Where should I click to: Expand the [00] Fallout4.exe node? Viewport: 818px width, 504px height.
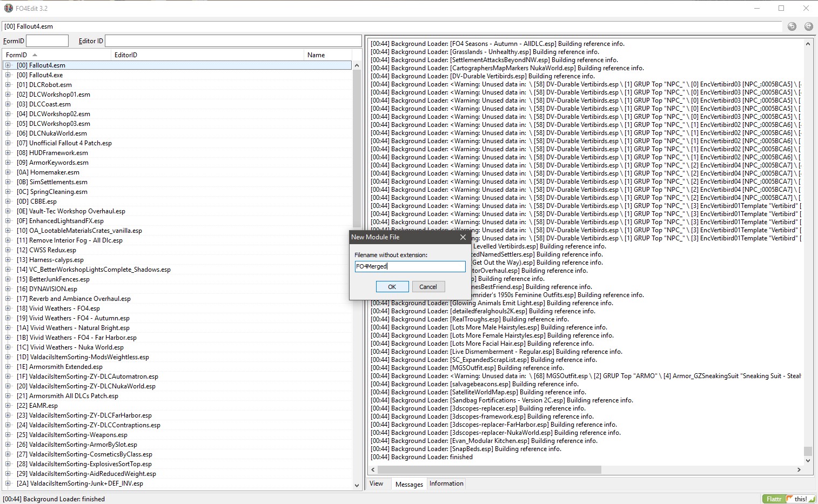8,75
